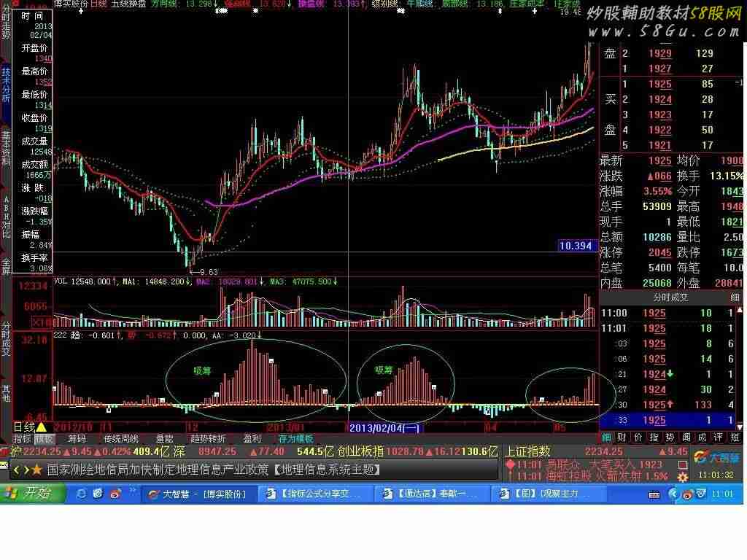Click the Weibo quick launch icon
Viewport: 747px width, 560px height.
coord(115,494)
